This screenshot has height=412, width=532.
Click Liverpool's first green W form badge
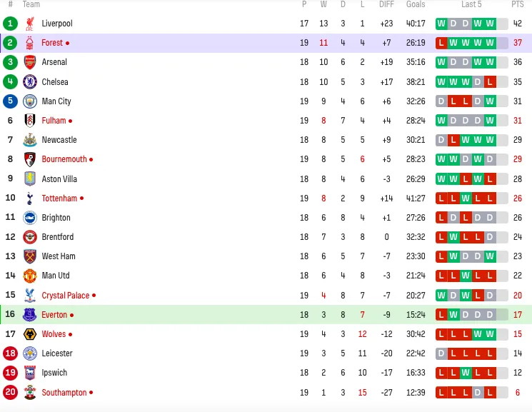441,24
